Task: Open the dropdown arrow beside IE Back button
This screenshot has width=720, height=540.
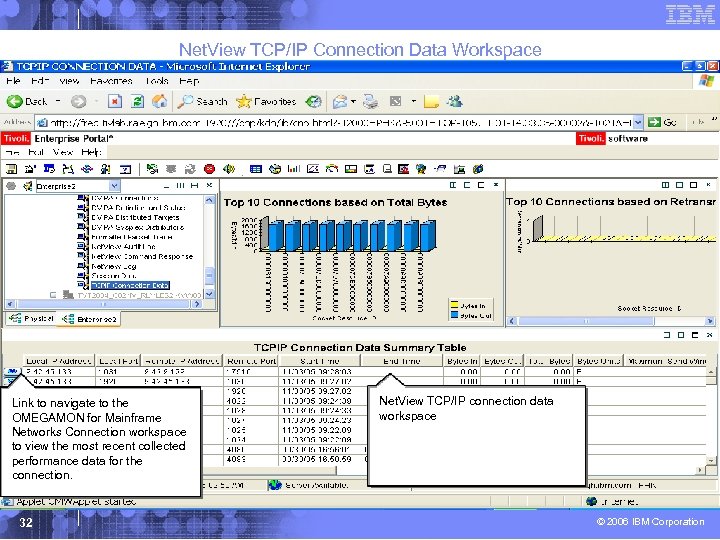Action: (x=58, y=101)
